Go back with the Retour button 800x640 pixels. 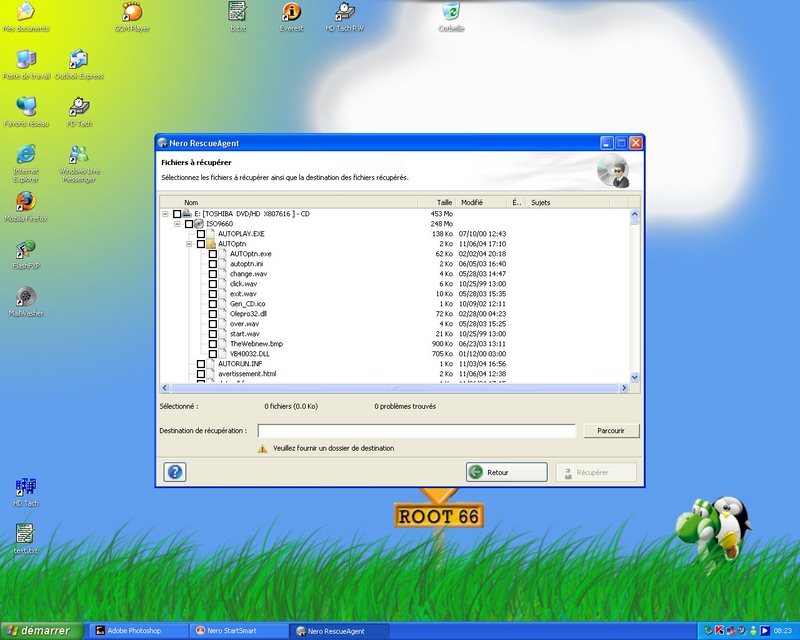[x=507, y=472]
